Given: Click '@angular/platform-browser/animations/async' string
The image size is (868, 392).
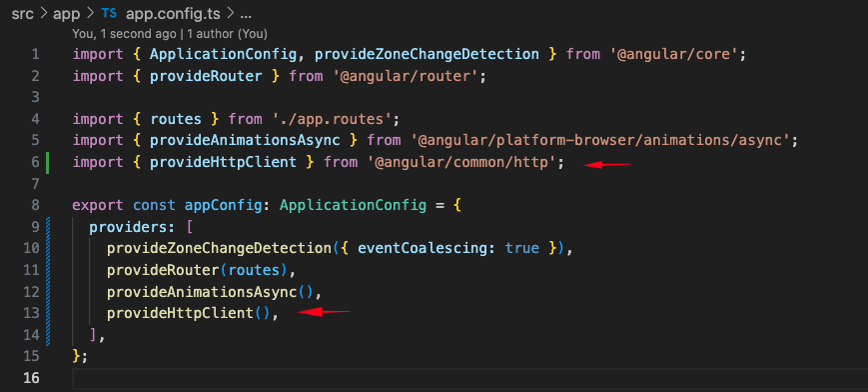Looking at the screenshot, I should coord(600,141).
